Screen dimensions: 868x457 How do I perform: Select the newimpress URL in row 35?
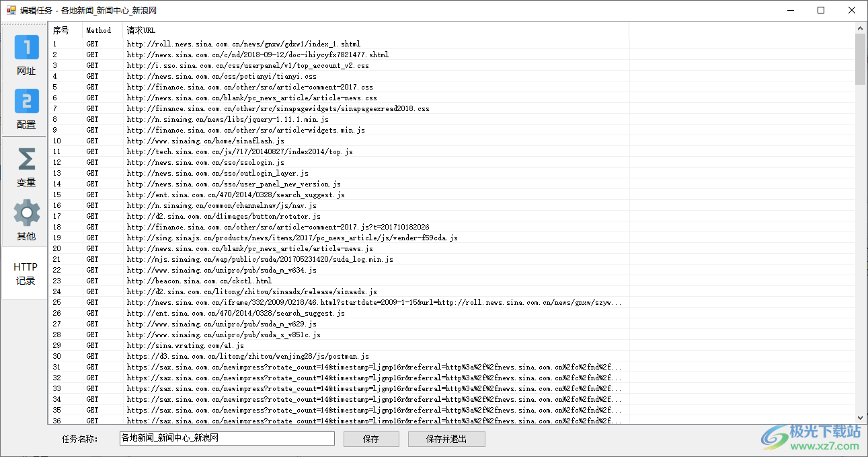click(x=374, y=410)
